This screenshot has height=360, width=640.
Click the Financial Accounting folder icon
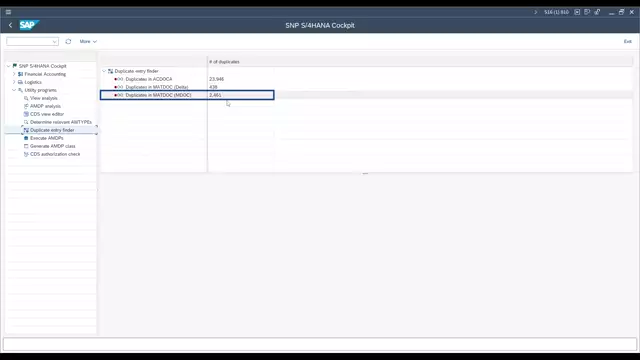point(20,74)
